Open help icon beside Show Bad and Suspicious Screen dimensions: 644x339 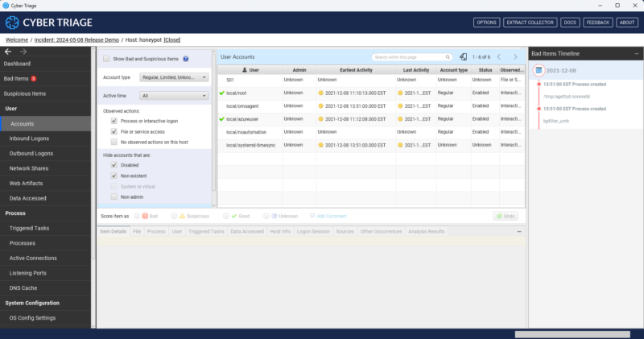[x=186, y=59]
